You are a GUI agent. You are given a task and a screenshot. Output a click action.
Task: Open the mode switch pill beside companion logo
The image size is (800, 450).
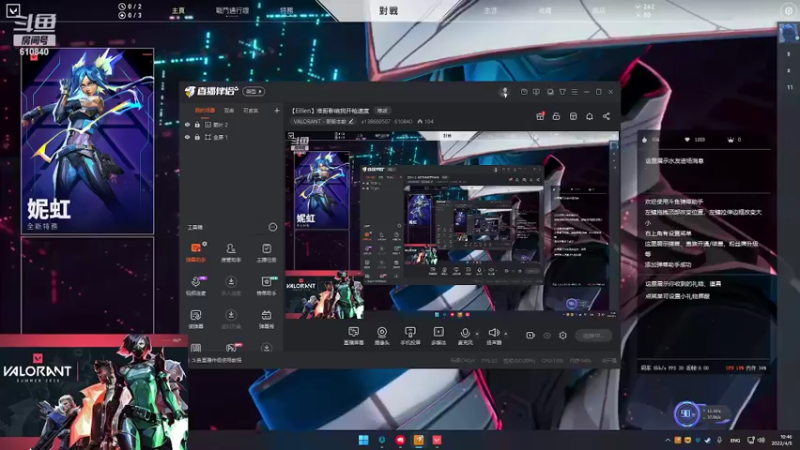254,91
